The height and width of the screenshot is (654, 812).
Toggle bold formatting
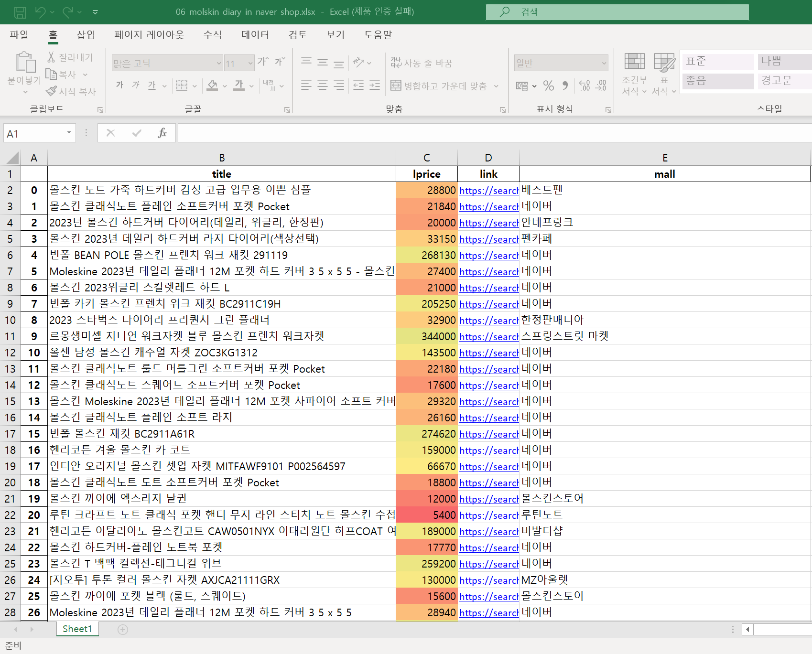[x=119, y=85]
